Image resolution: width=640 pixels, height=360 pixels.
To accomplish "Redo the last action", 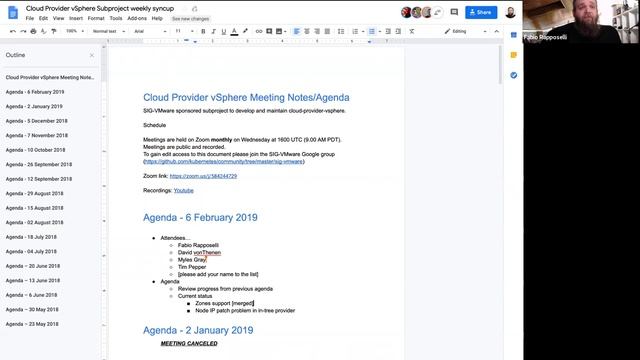I will pyautogui.click(x=23, y=31).
